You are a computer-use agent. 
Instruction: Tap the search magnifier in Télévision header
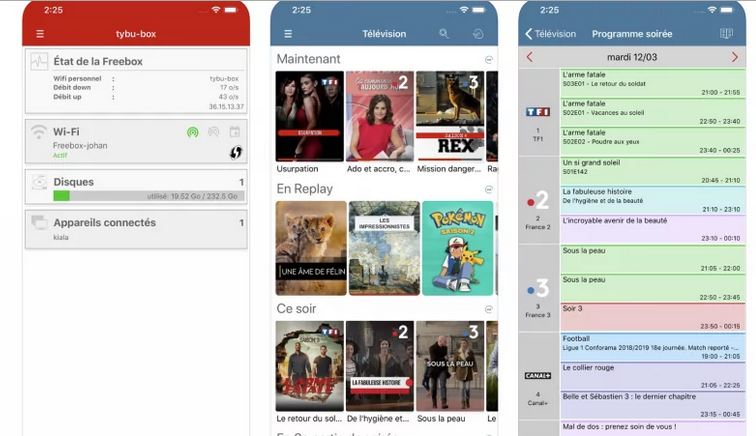[x=444, y=34]
